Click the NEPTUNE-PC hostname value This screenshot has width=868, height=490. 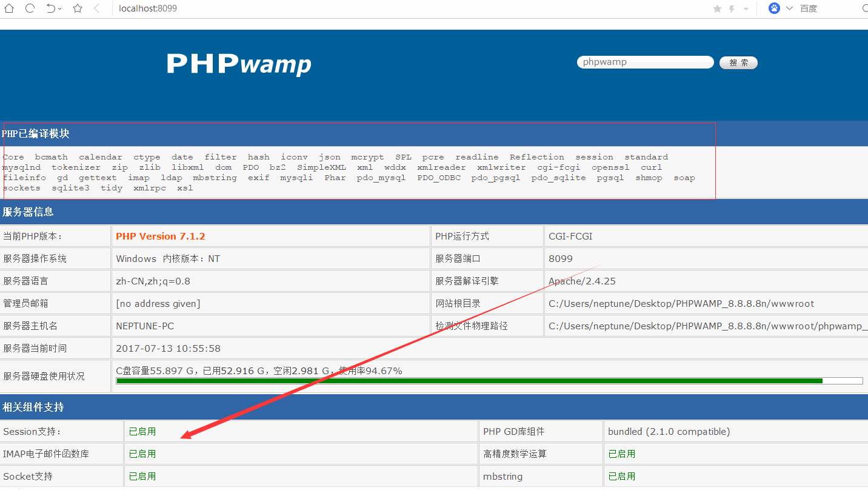145,326
